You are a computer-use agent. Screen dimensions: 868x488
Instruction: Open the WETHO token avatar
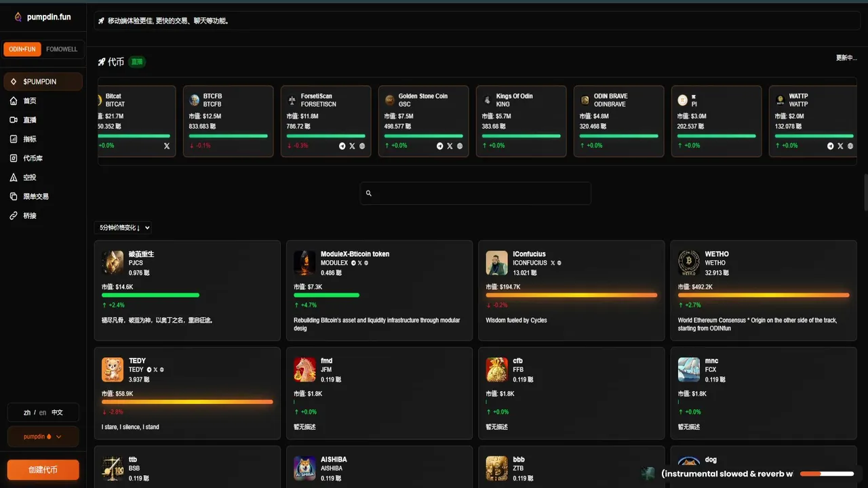coord(689,262)
